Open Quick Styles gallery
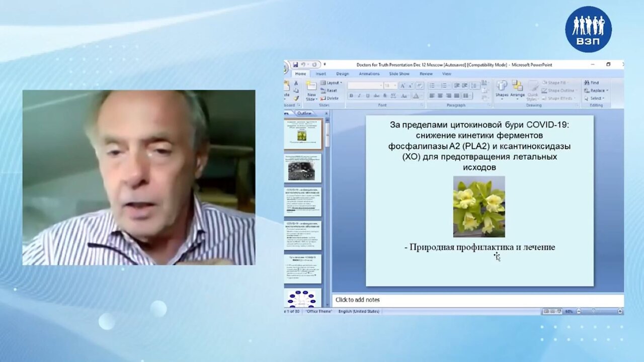This screenshot has width=644, height=362. [x=533, y=90]
